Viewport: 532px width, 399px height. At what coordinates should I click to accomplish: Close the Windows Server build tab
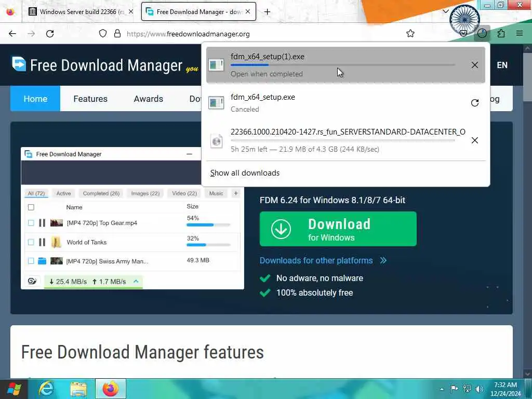131,11
